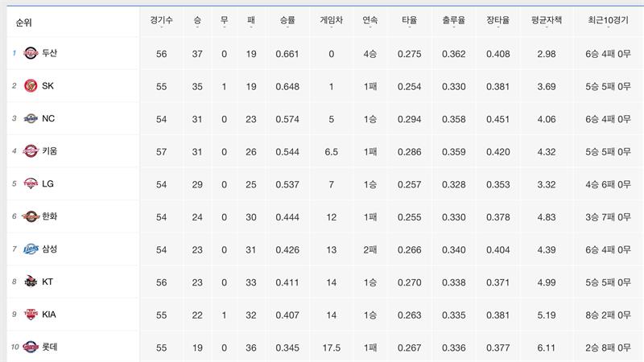Image resolution: width=644 pixels, height=362 pixels.
Task: Sort standings by 타율 header
Action: [409, 19]
